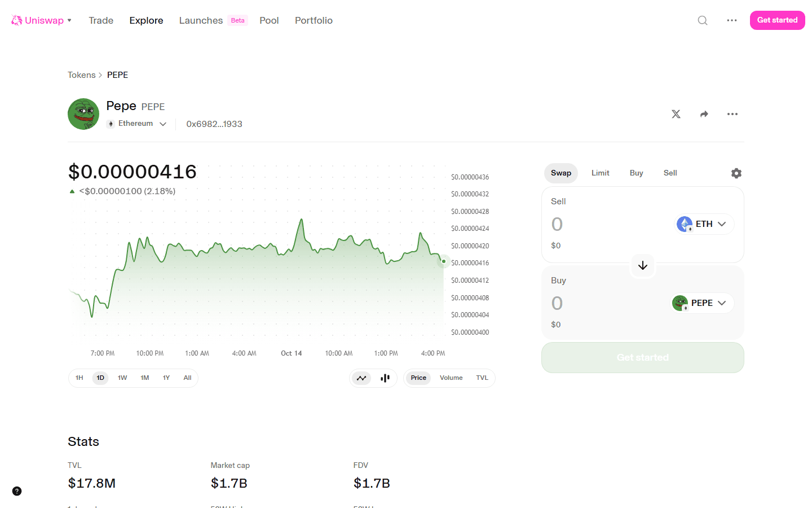Viewport: 812px width, 508px height.
Task: Open the search magnifier icon
Action: pyautogui.click(x=703, y=20)
